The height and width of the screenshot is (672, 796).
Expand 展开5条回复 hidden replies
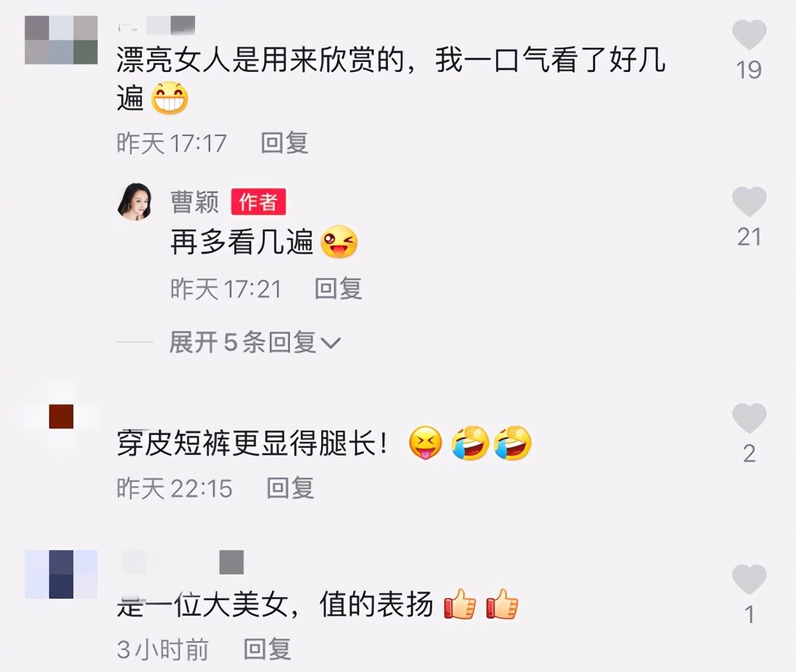(x=254, y=342)
